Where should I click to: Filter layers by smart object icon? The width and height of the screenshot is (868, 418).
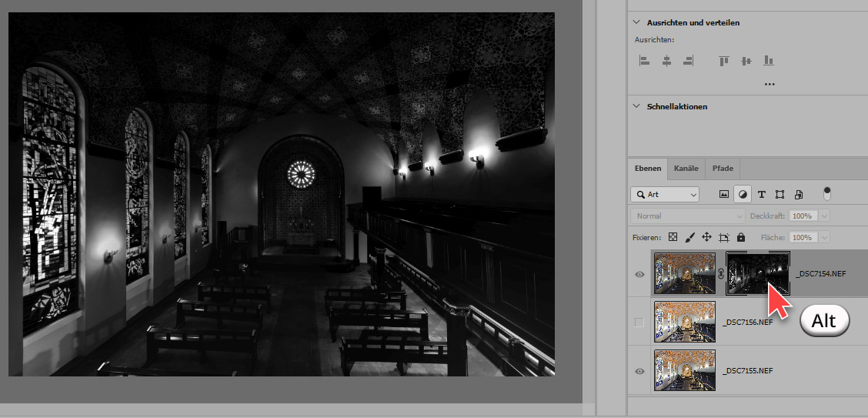(799, 195)
